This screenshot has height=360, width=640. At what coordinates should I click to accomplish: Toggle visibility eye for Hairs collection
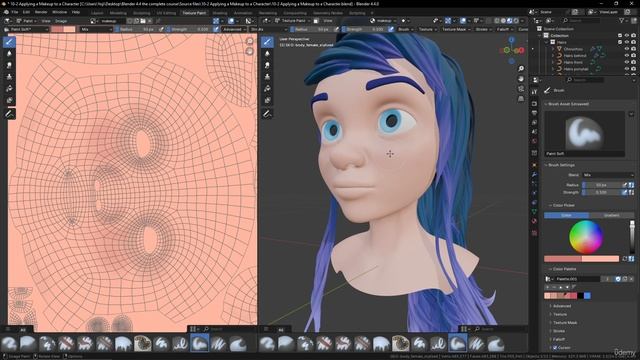(x=627, y=42)
